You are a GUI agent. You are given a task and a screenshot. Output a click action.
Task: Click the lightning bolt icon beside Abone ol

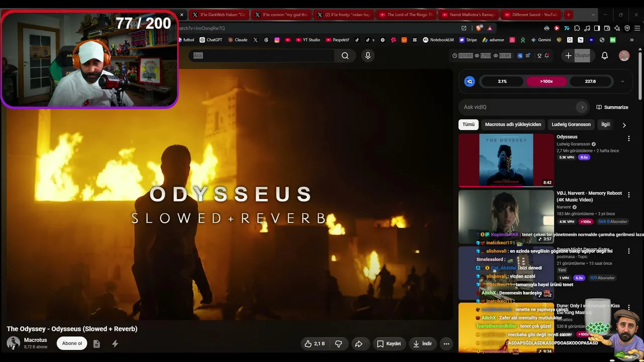click(x=115, y=344)
